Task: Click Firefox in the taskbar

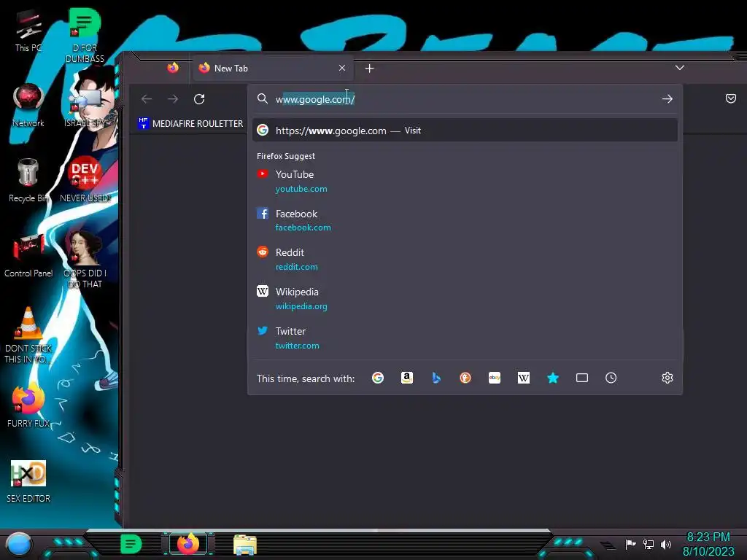Action: 188,544
